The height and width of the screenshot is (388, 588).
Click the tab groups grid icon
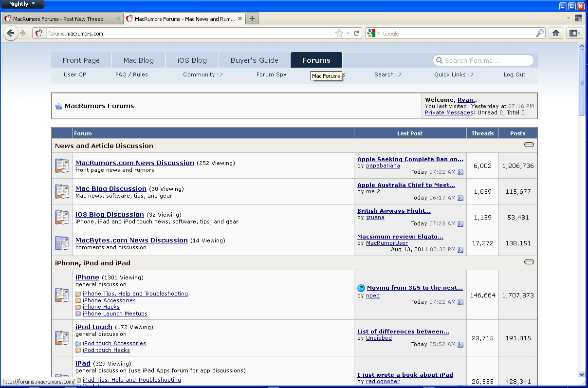pos(579,18)
